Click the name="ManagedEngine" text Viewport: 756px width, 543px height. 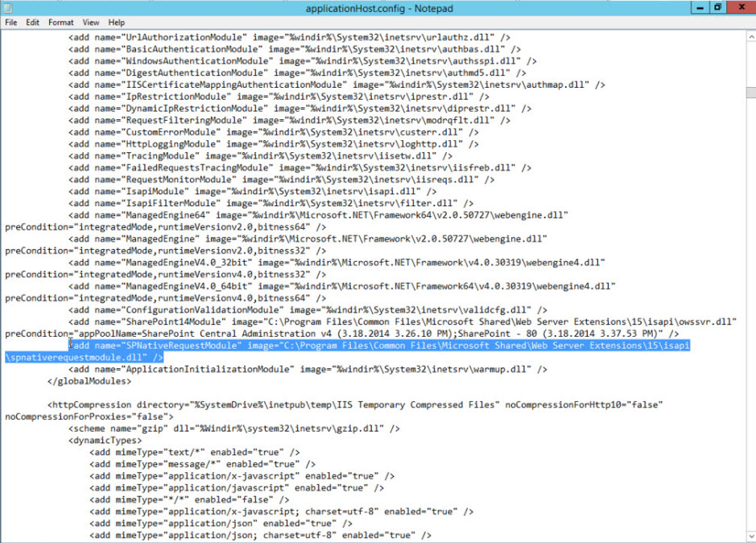pos(147,238)
